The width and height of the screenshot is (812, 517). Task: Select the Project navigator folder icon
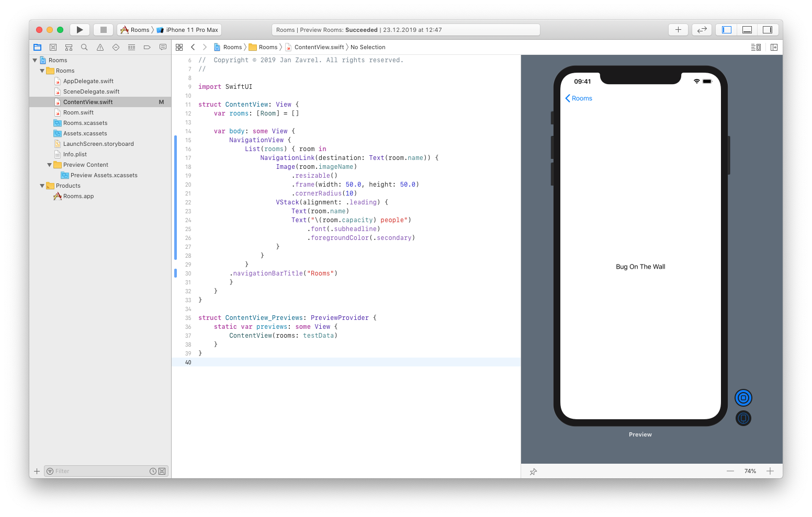[x=37, y=47]
